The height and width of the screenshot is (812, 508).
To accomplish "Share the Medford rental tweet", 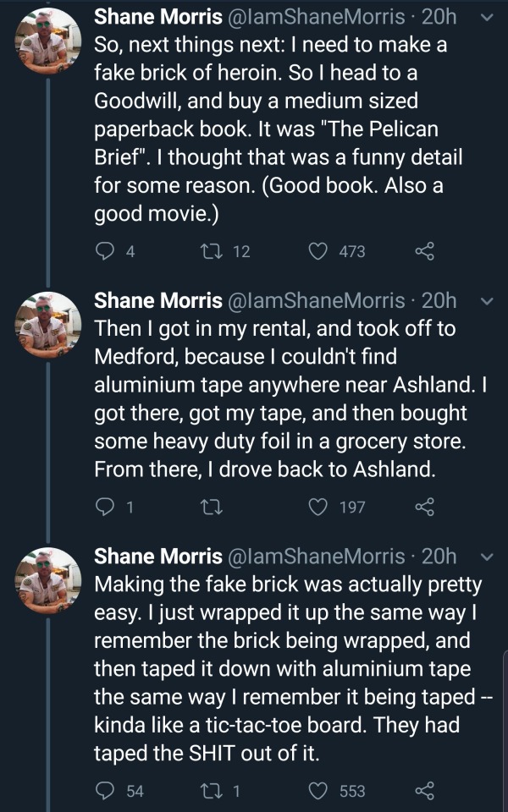I will pos(425,507).
